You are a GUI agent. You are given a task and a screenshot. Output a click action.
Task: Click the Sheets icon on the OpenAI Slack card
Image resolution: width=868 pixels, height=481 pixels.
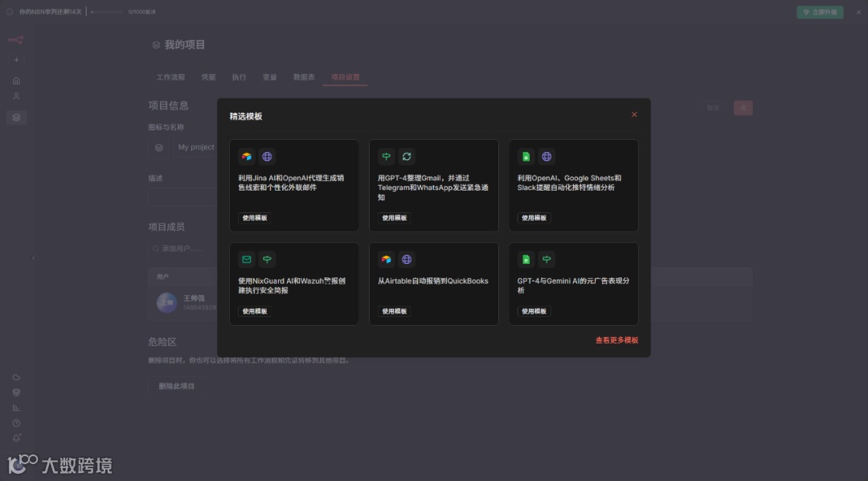tap(526, 157)
